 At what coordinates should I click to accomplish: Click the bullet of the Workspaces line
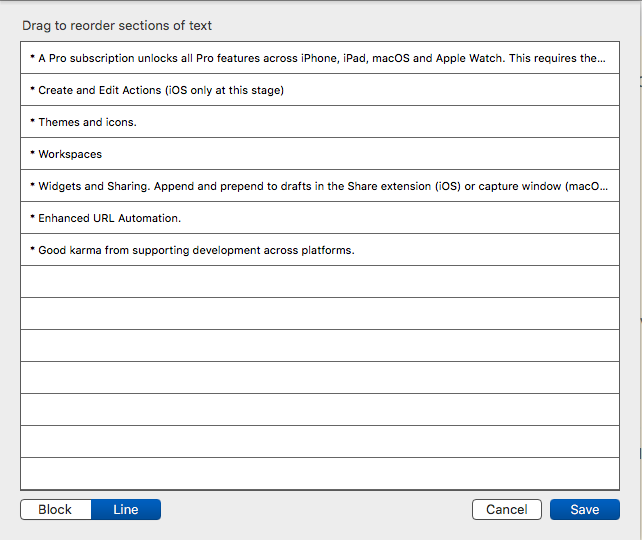pos(32,153)
